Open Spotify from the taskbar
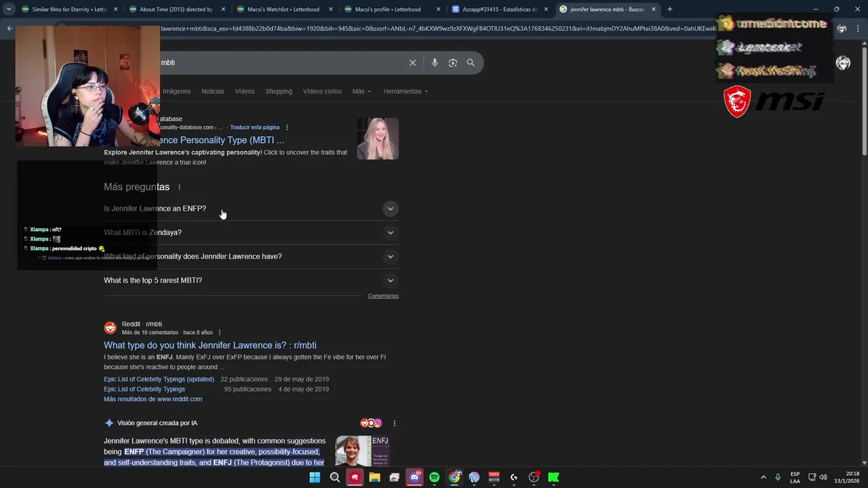The height and width of the screenshot is (488, 868). [435, 477]
